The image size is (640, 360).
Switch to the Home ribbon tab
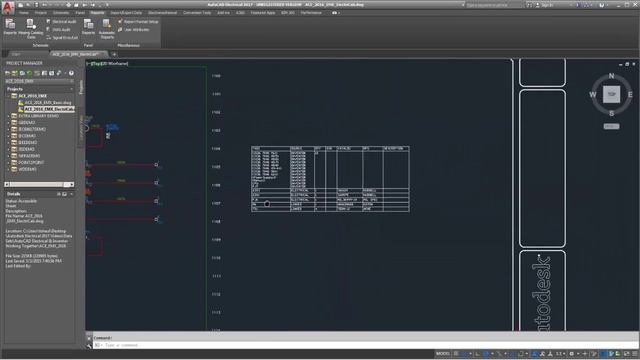[x=24, y=13]
